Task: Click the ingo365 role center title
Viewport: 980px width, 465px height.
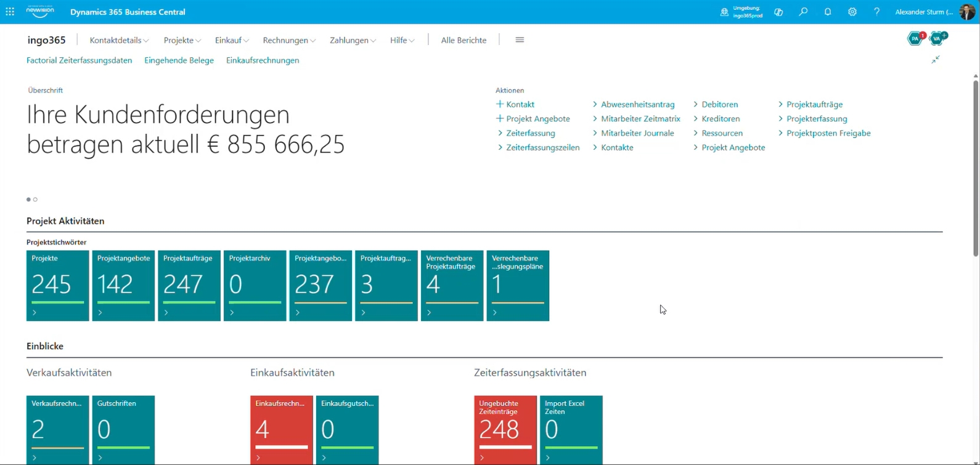Action: 46,40
